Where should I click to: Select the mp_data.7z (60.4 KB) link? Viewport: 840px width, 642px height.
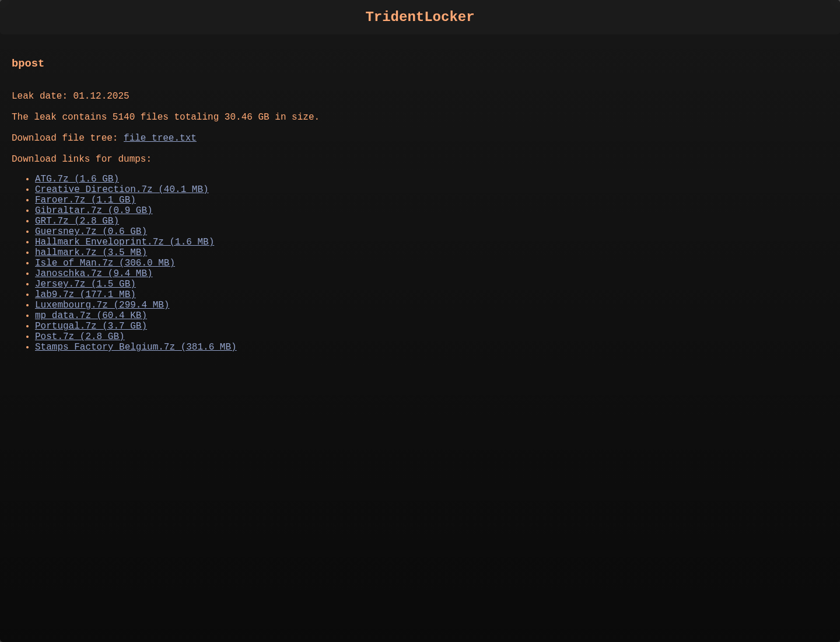(x=91, y=316)
